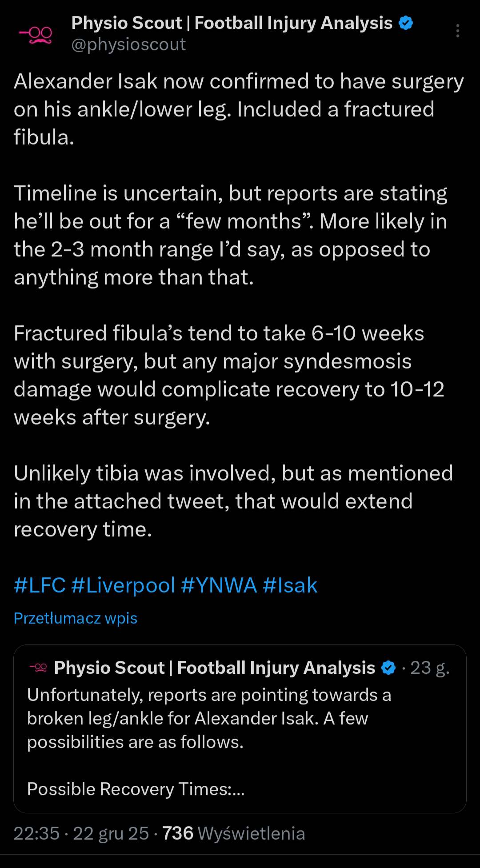Open the Physio Scout display name at top
480x868 pixels.
tap(232, 23)
